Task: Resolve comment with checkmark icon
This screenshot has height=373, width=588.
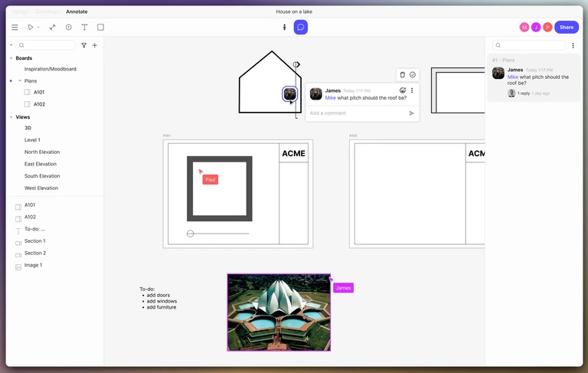Action: pos(413,74)
